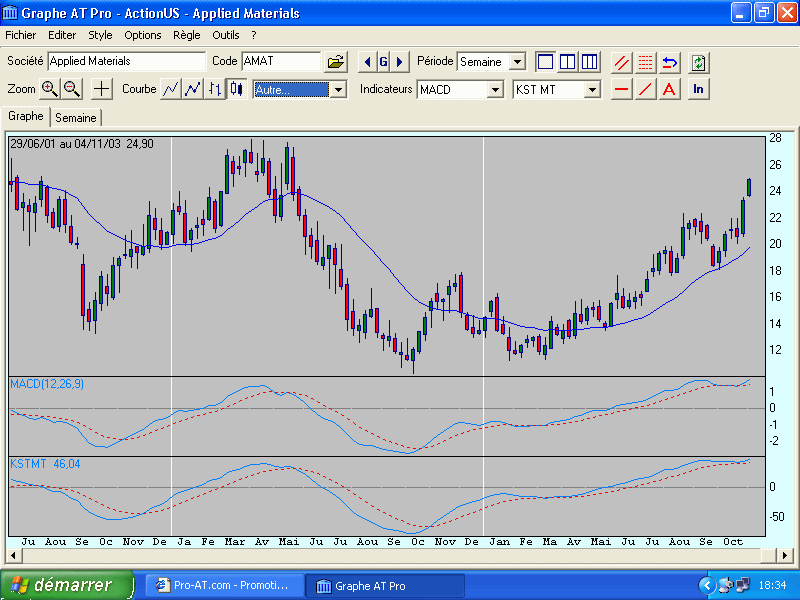Switch to the Semaine tab
This screenshot has width=800, height=600.
tap(76, 118)
